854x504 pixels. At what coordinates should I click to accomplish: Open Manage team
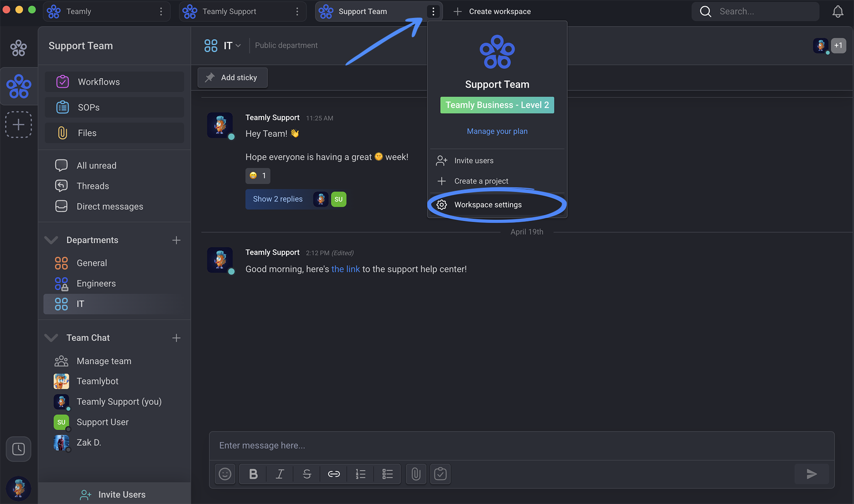pos(114,361)
